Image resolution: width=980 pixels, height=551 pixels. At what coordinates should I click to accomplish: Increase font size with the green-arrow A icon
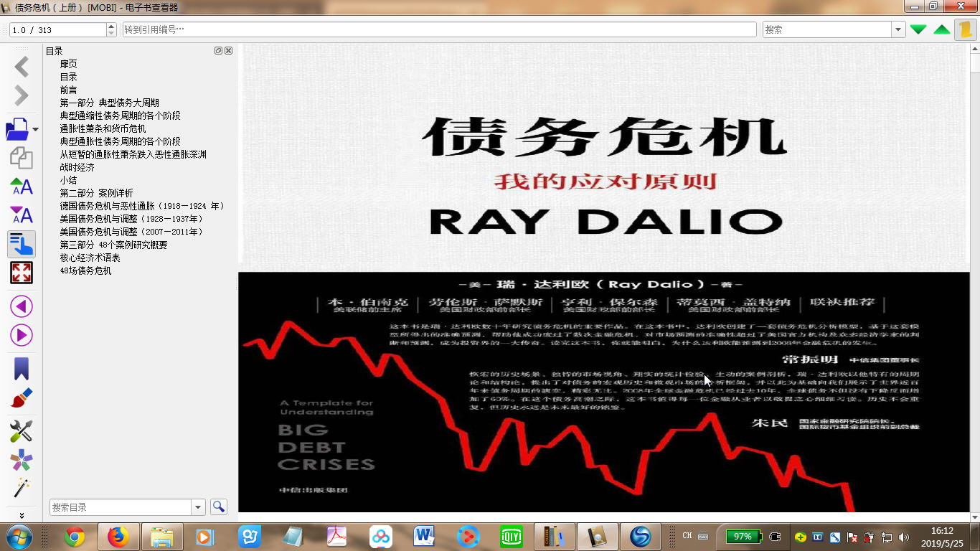22,187
